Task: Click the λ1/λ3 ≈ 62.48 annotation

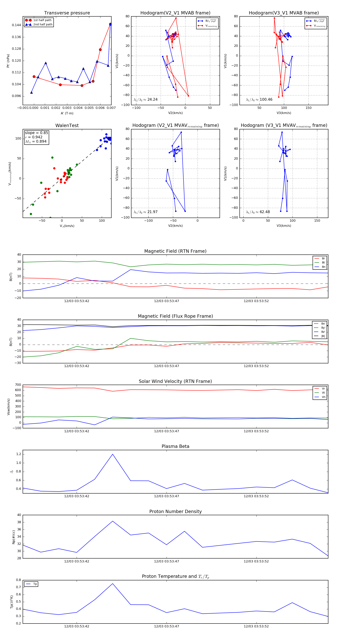Action: (258, 212)
